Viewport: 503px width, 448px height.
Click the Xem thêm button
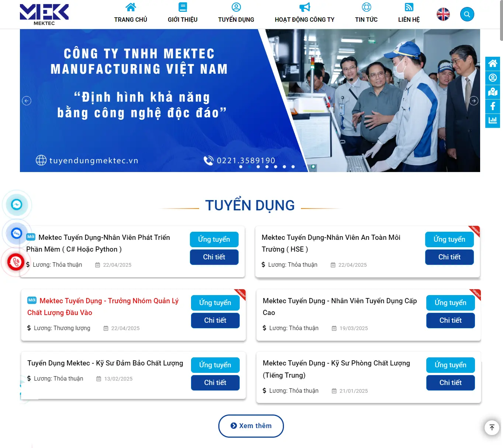(x=251, y=426)
